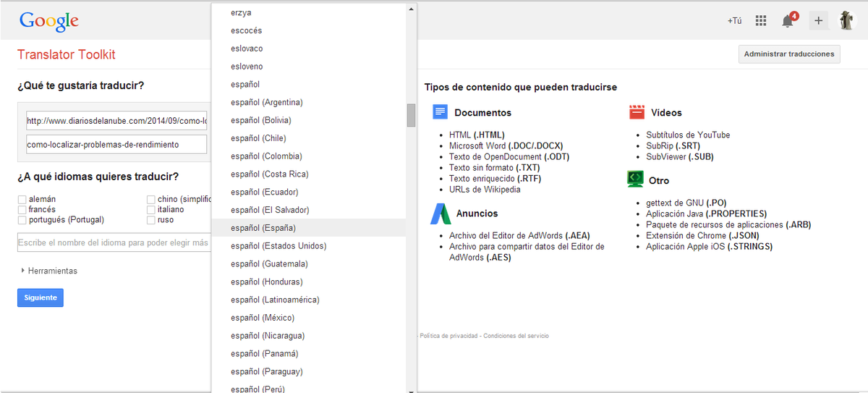
Task: Click the language name search field
Action: (x=114, y=243)
